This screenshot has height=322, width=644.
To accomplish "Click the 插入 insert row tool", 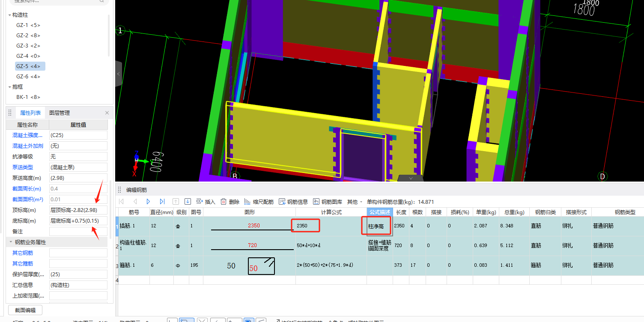I will (206, 202).
